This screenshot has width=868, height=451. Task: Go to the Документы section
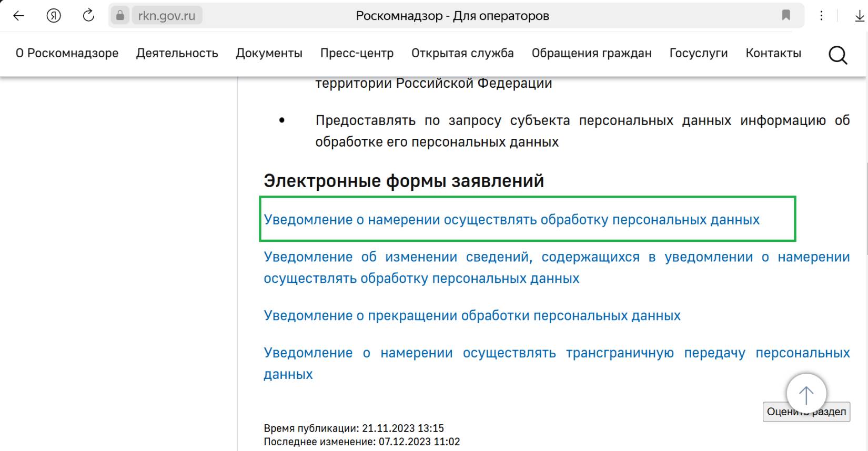pos(269,53)
